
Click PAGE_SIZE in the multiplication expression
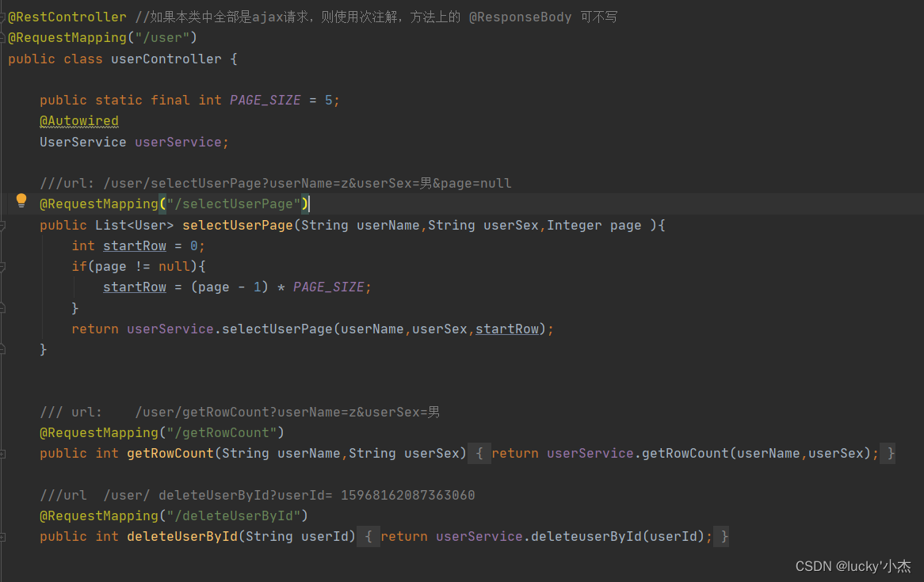tap(328, 287)
